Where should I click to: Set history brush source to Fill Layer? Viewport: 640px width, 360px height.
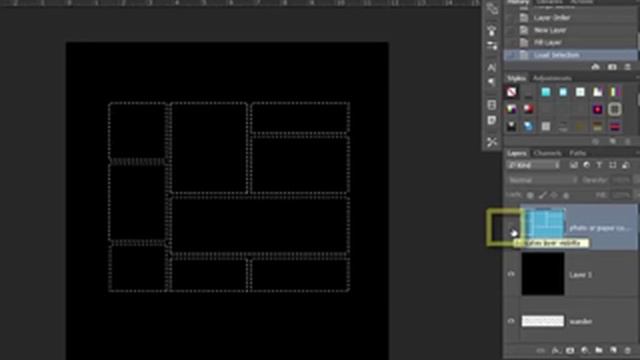510,42
